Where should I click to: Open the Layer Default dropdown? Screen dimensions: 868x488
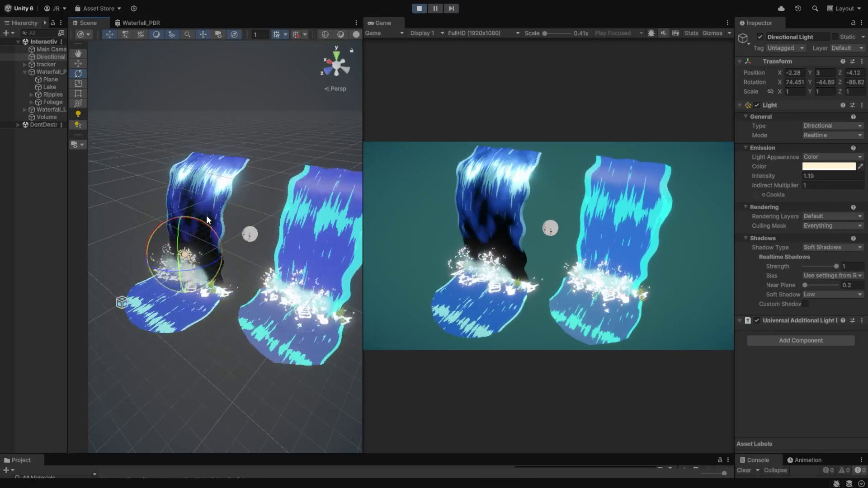[847, 48]
